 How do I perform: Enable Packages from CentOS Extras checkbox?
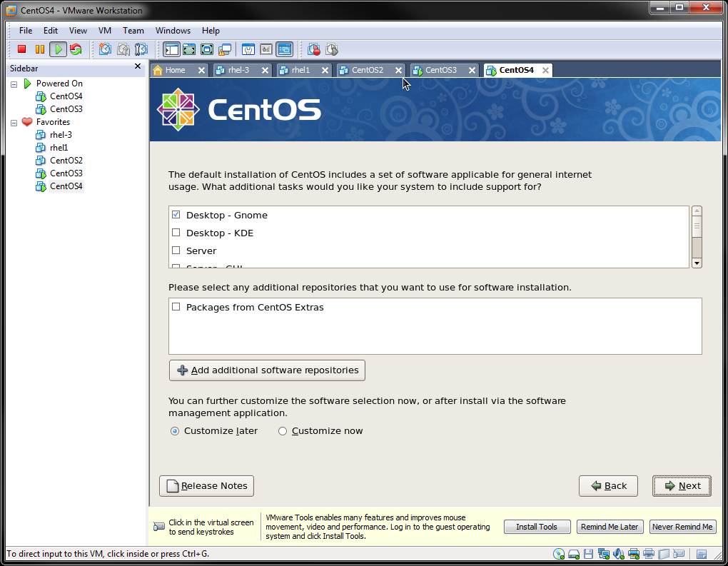click(x=176, y=307)
